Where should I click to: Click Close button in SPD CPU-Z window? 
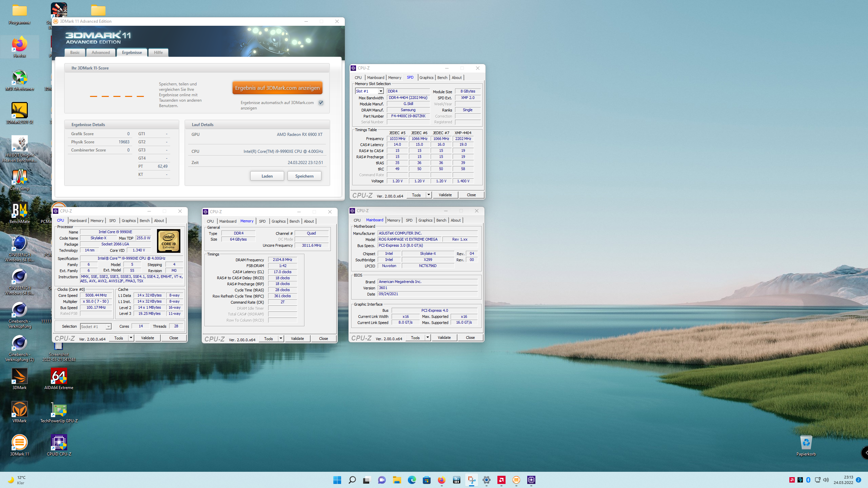pos(471,195)
